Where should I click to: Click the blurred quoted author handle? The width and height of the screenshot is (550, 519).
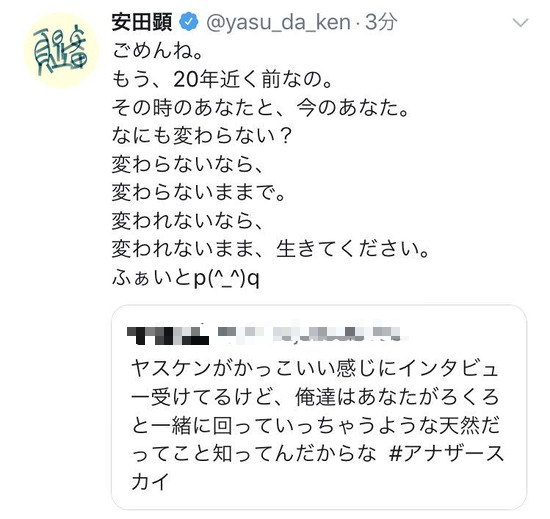pyautogui.click(x=312, y=334)
